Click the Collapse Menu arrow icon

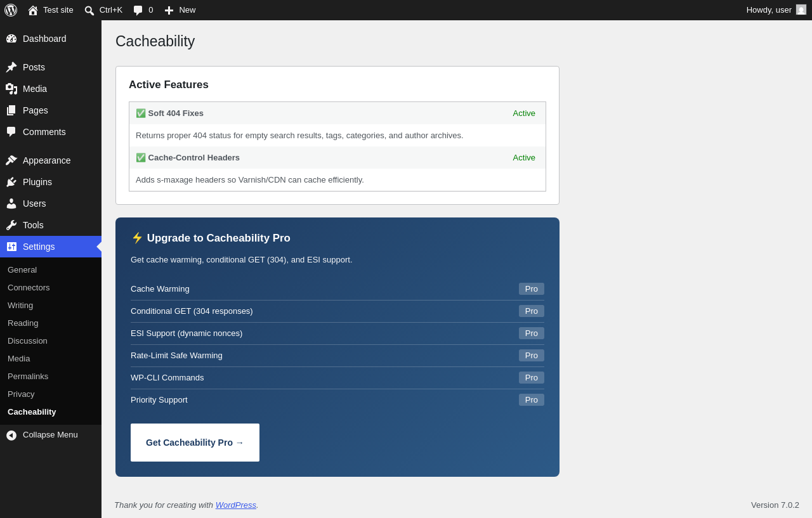[x=11, y=435]
